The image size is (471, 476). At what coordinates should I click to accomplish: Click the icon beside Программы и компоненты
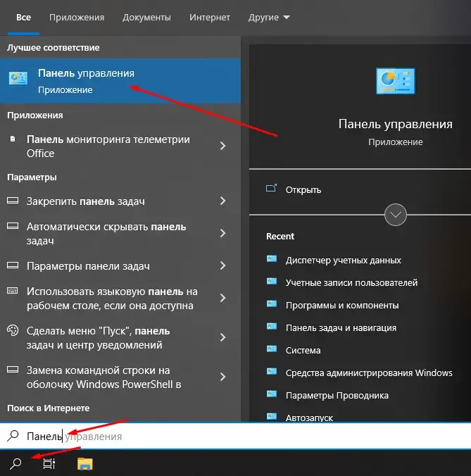click(272, 303)
